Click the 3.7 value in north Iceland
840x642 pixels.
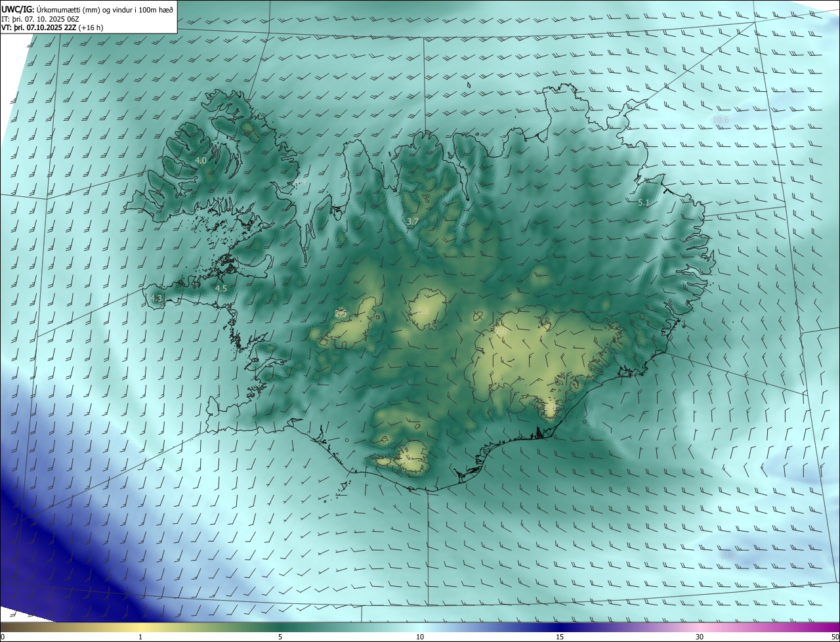(x=412, y=222)
